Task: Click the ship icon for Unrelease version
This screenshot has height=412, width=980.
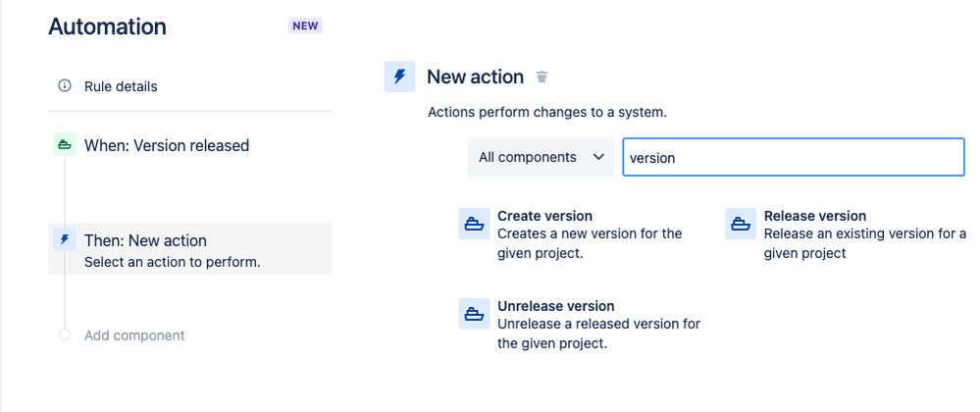Action: pos(475,314)
